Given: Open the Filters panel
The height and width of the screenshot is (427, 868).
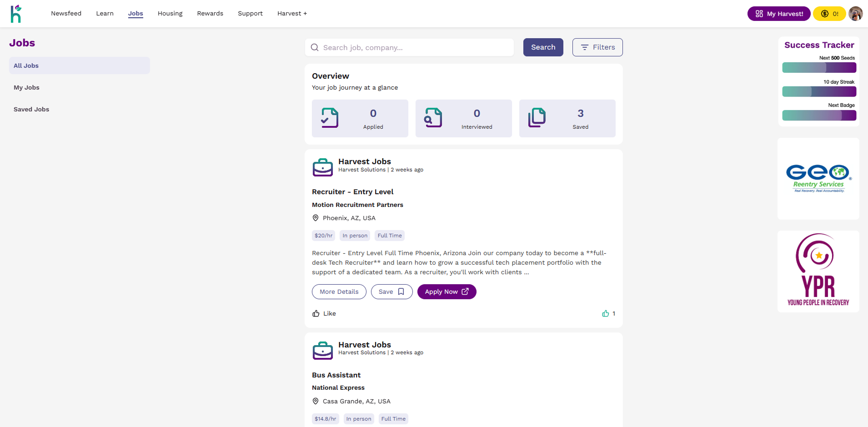Looking at the screenshot, I should coord(597,47).
